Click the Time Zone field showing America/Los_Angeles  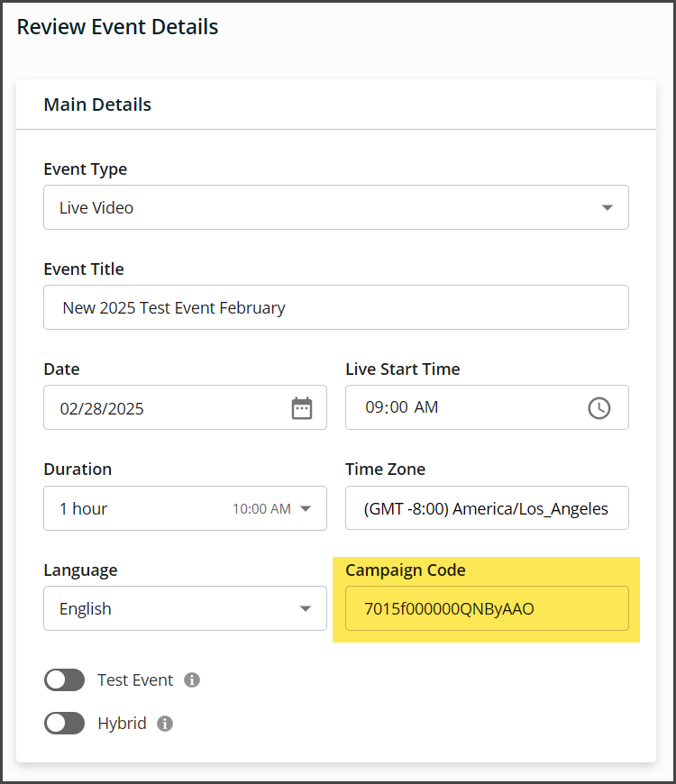pos(486,509)
